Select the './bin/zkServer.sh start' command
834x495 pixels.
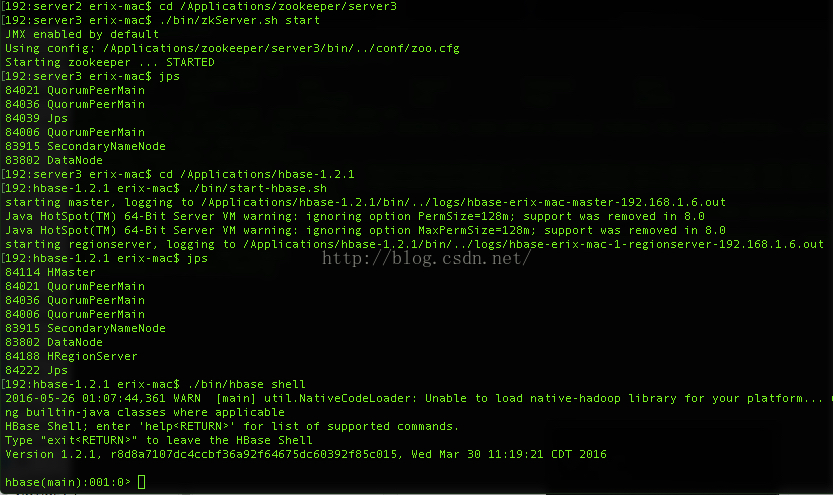point(239,20)
